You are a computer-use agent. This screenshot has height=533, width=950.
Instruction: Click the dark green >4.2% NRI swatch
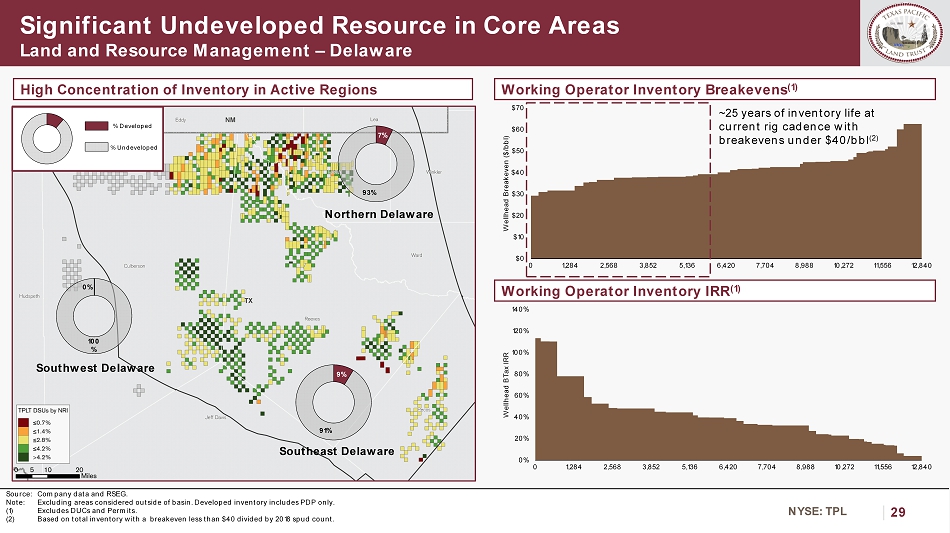(24, 456)
